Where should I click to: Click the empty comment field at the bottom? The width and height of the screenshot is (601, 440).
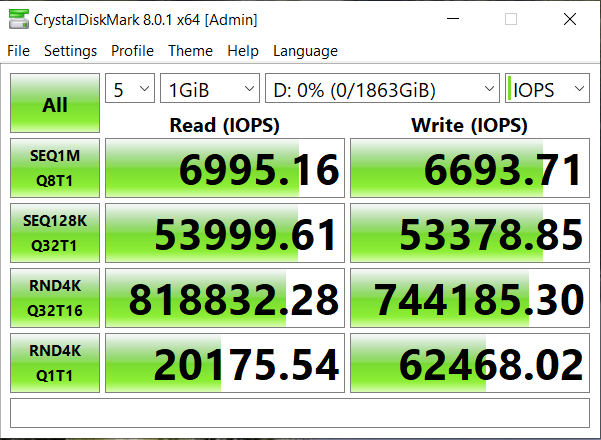[300, 413]
